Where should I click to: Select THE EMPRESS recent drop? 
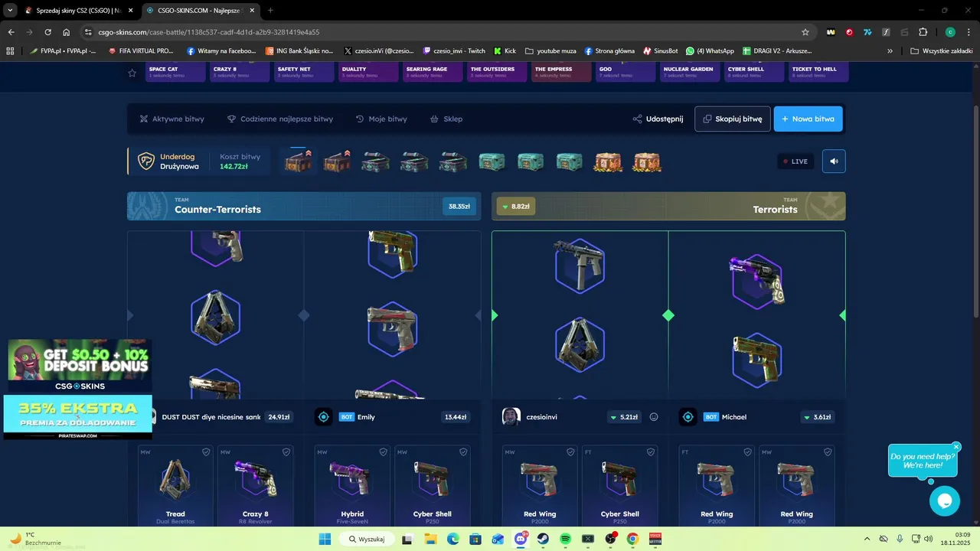point(561,72)
